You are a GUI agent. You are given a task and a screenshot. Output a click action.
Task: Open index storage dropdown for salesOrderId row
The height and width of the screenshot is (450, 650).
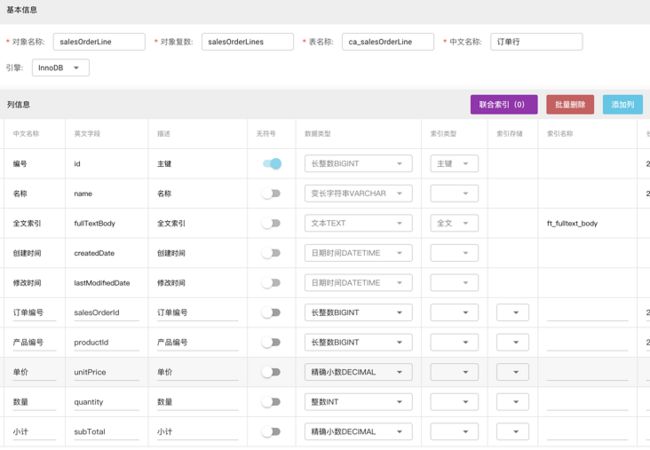(x=513, y=313)
